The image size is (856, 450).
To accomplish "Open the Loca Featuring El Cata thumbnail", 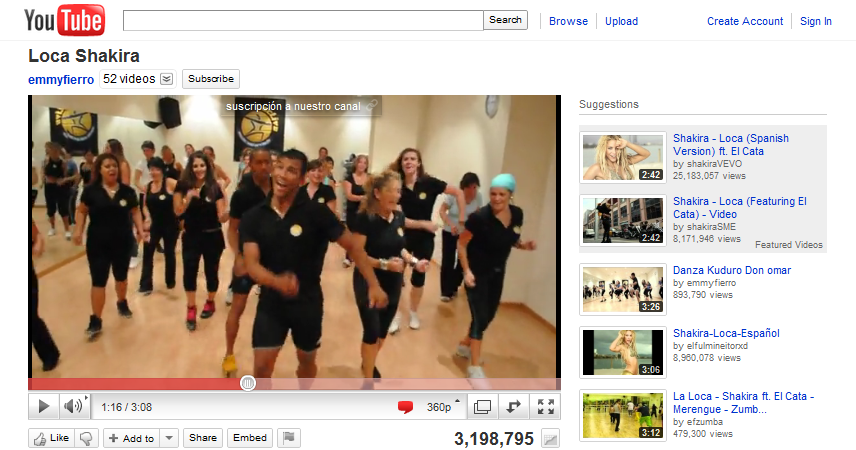I will point(623,221).
